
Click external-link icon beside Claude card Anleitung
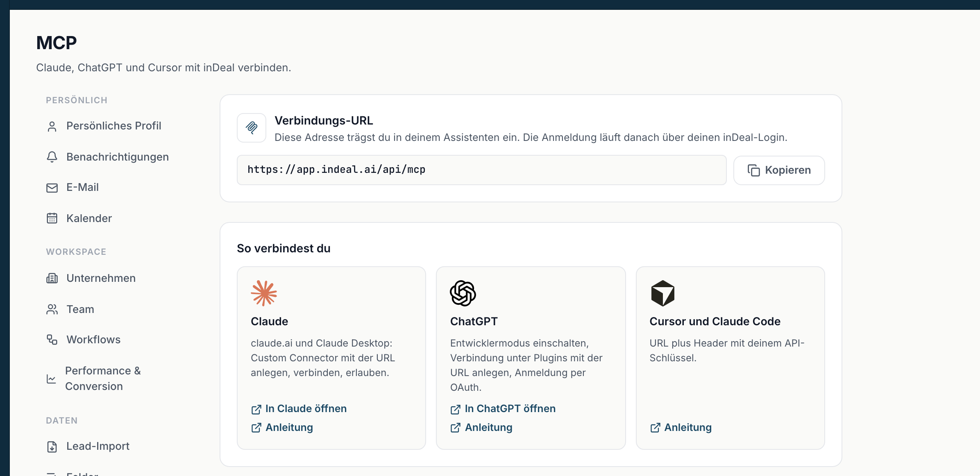(256, 428)
